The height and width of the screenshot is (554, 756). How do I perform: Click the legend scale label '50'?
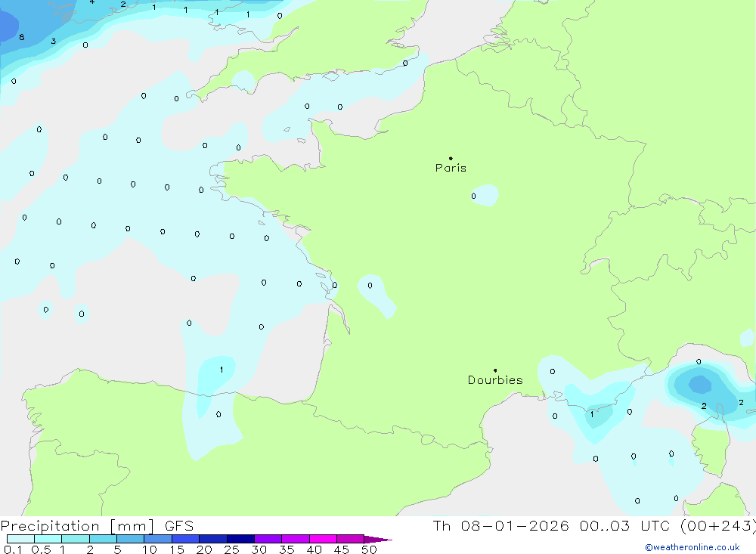click(x=369, y=549)
